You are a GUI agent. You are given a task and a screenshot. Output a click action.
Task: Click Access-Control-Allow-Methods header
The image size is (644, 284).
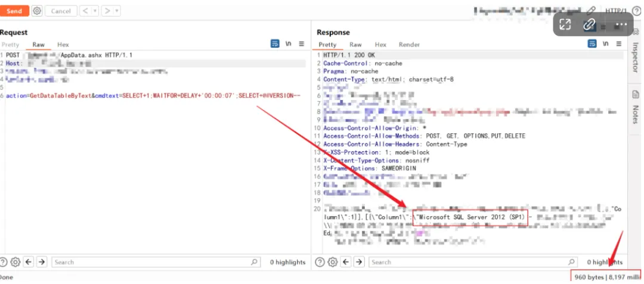425,136
